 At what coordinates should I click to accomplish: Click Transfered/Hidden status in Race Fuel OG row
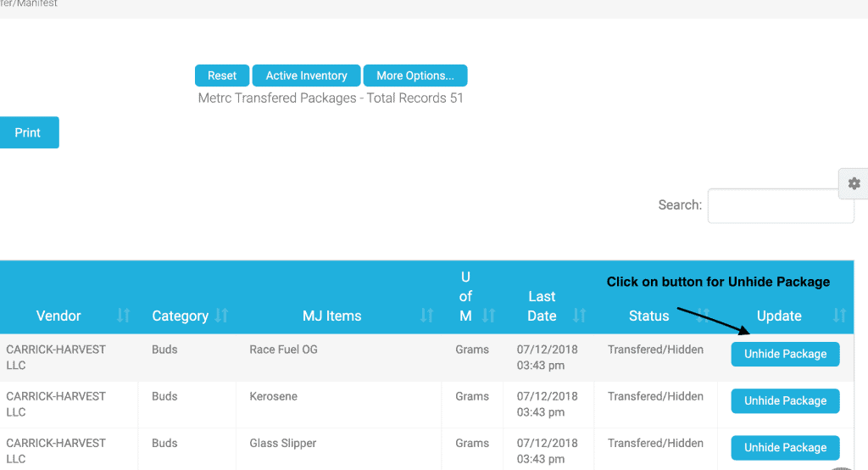pyautogui.click(x=655, y=350)
